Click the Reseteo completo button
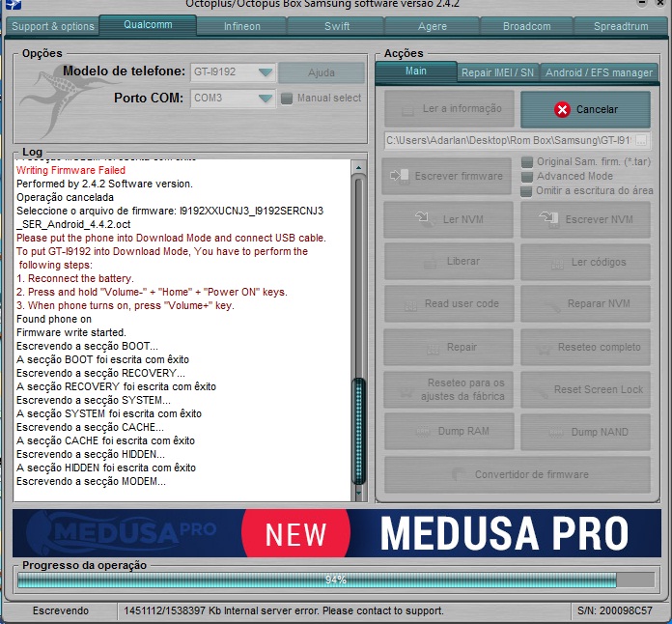 585,347
